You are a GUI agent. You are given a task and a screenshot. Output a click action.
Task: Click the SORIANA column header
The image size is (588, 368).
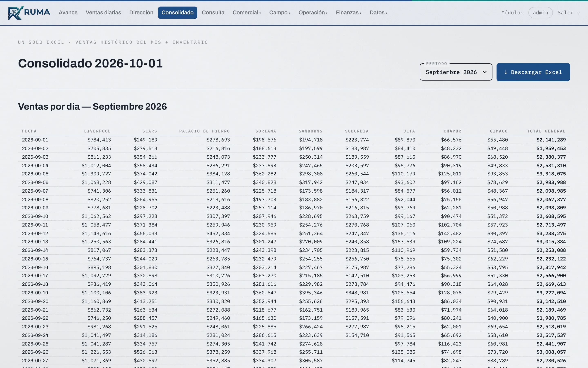pyautogui.click(x=266, y=131)
